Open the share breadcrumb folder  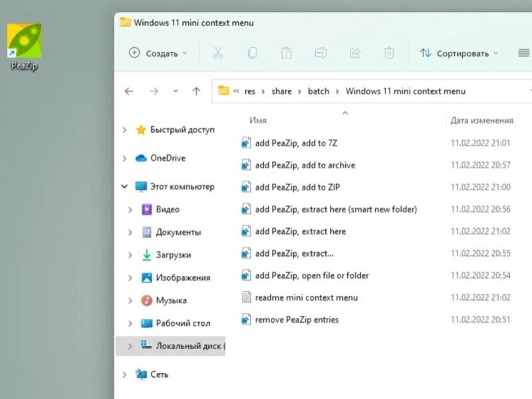[281, 90]
